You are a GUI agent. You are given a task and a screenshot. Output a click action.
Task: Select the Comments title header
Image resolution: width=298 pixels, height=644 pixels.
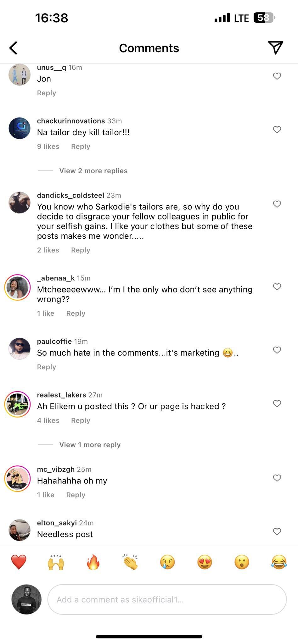(149, 48)
